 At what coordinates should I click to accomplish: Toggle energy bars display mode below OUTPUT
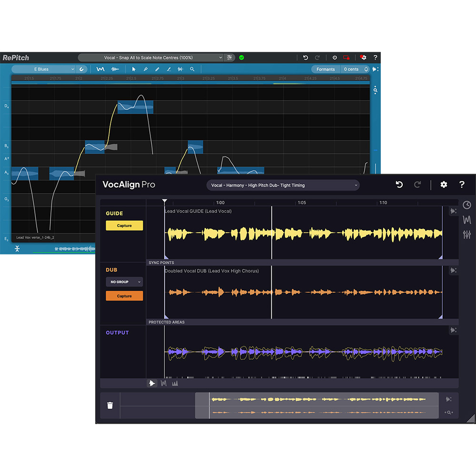click(175, 383)
